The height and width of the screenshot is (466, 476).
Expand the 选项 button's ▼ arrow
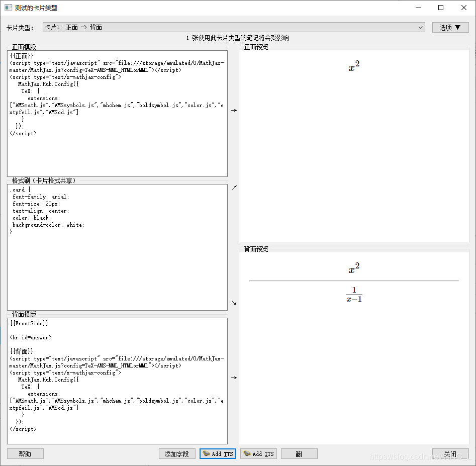tap(459, 27)
